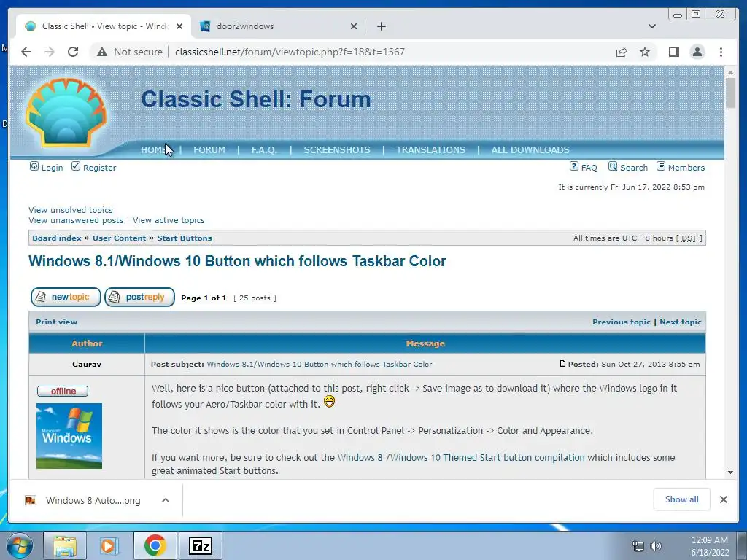Close the downloads bar
The width and height of the screenshot is (747, 560).
click(723, 499)
